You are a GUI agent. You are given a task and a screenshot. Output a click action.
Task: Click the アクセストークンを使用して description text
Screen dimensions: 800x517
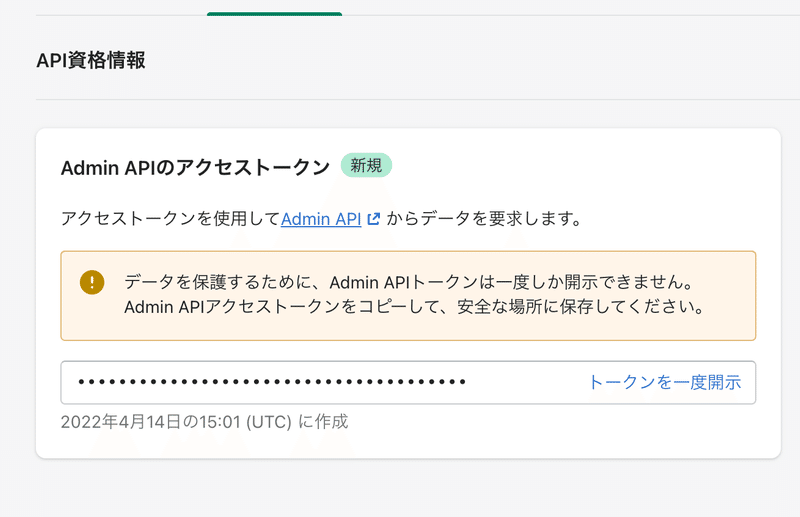pos(170,219)
